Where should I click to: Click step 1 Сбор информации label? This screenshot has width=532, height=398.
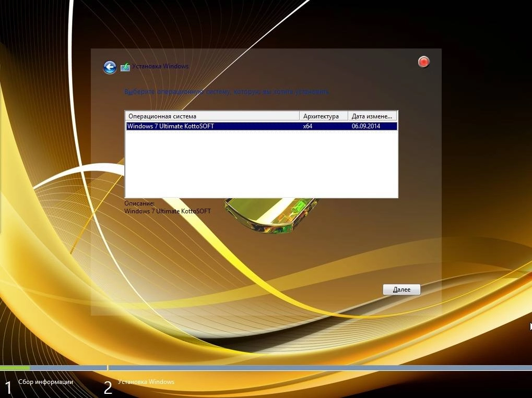[45, 382]
